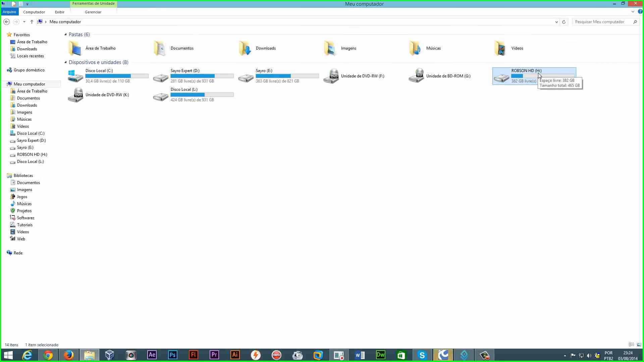The height and width of the screenshot is (362, 644).
Task: Expand the ribbon with the chevron
Action: point(633,12)
